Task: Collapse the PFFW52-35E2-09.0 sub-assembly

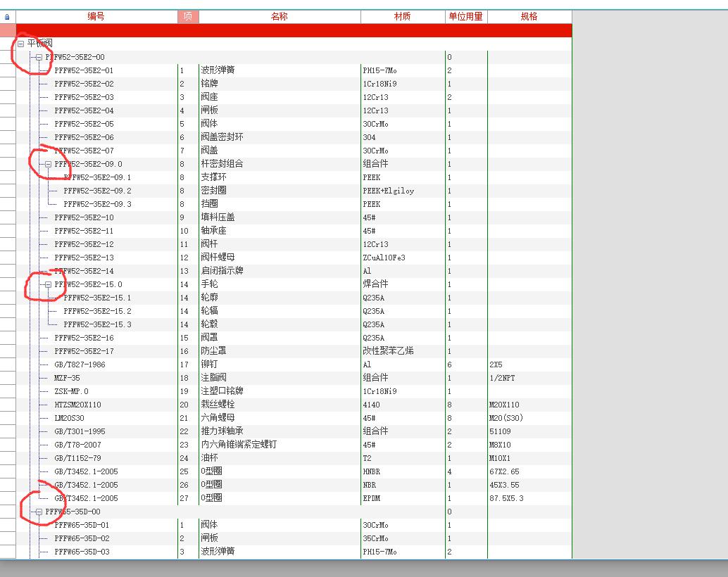Action: pos(48,164)
